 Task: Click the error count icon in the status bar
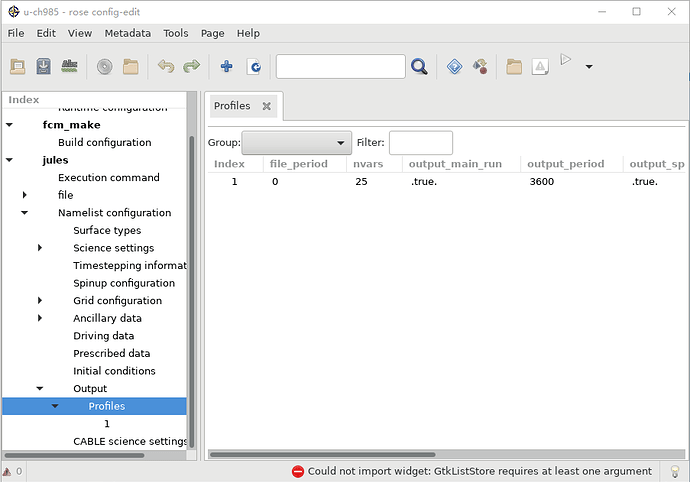tap(7, 471)
